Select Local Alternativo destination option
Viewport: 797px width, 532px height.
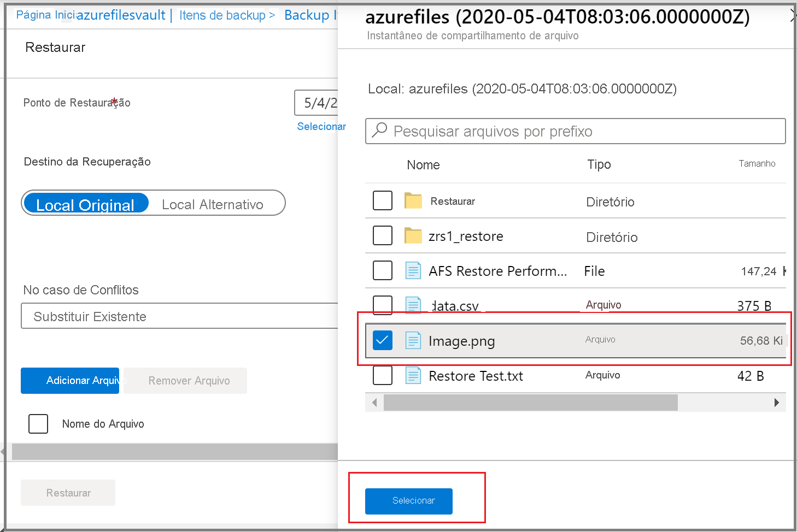coord(213,204)
